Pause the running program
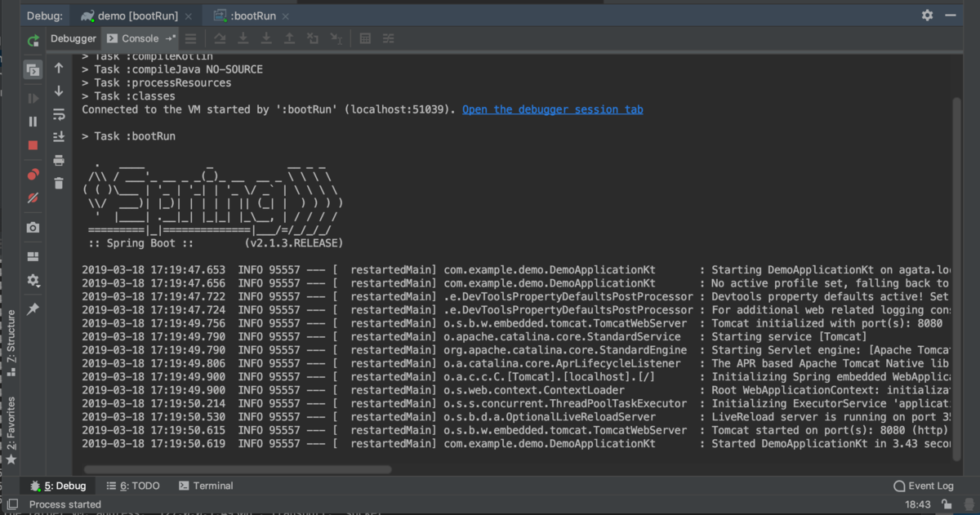Viewport: 980px width, 515px height. (33, 122)
